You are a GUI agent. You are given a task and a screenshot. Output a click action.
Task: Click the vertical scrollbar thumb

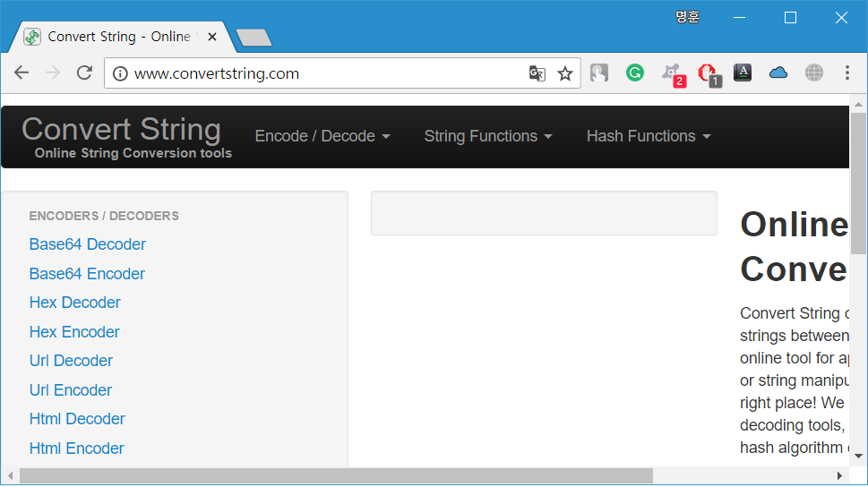858,183
